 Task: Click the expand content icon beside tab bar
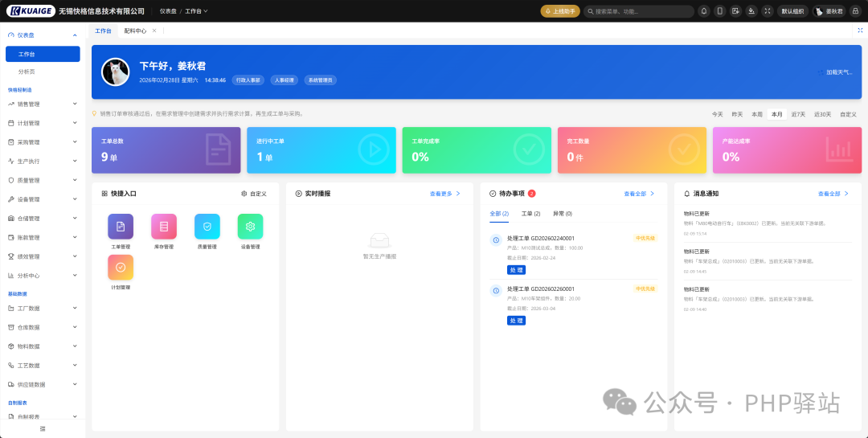[860, 31]
